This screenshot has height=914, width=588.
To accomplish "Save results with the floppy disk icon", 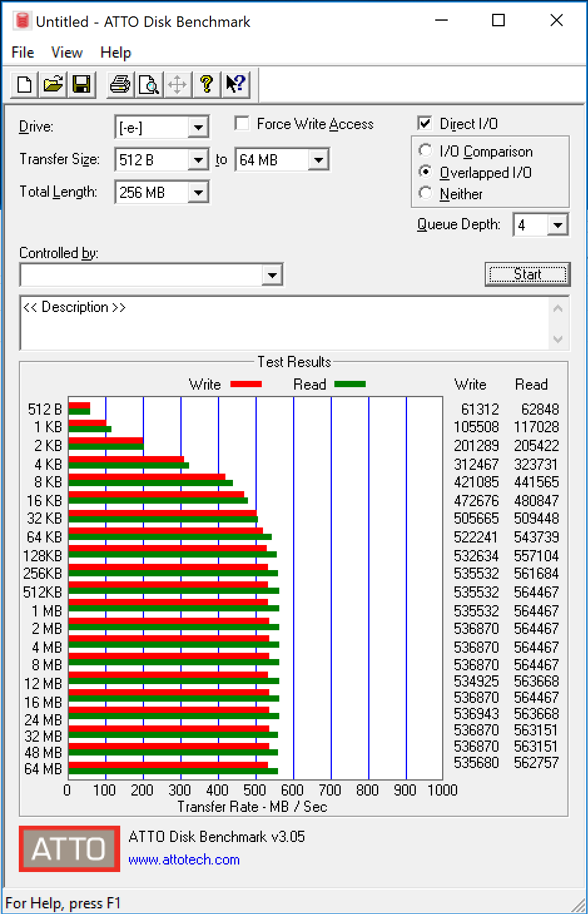I will [82, 84].
